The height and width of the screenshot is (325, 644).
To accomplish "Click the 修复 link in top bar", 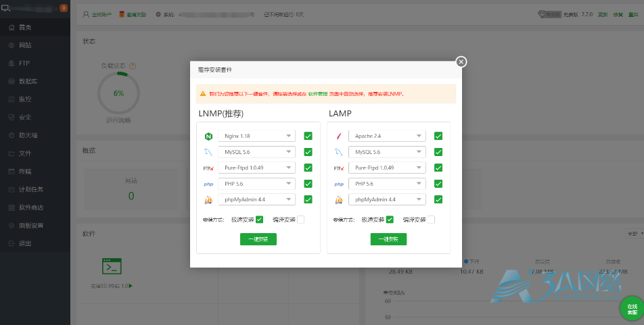I will pos(618,14).
